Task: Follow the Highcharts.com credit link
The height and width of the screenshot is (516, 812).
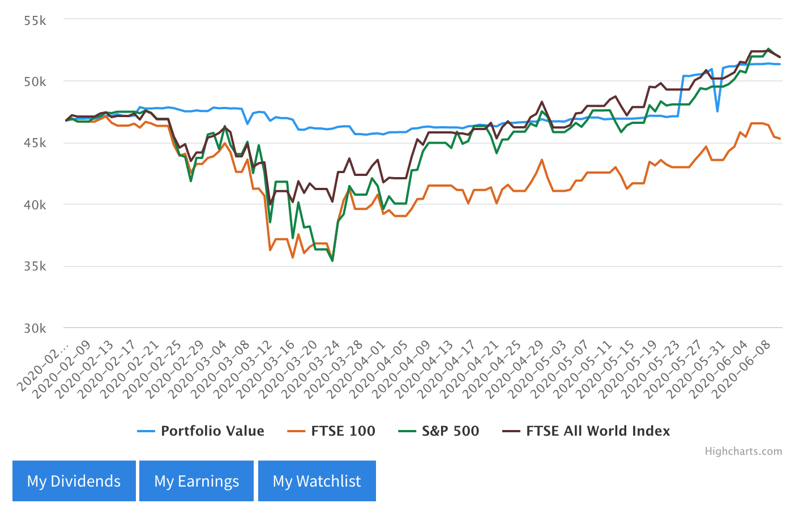Action: tap(743, 451)
